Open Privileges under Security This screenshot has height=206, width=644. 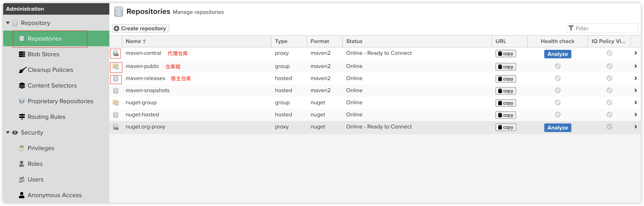[x=56, y=148]
